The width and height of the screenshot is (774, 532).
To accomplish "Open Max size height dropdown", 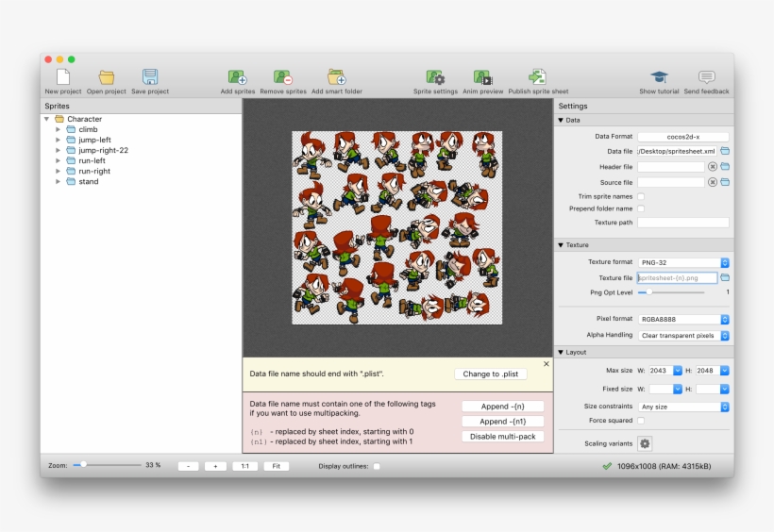I will [724, 371].
